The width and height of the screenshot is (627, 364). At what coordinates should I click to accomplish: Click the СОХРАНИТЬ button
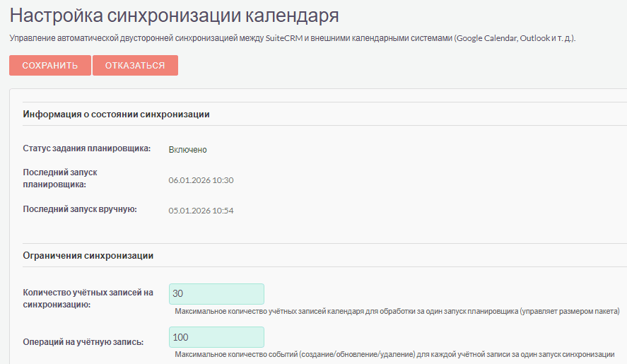tap(50, 65)
